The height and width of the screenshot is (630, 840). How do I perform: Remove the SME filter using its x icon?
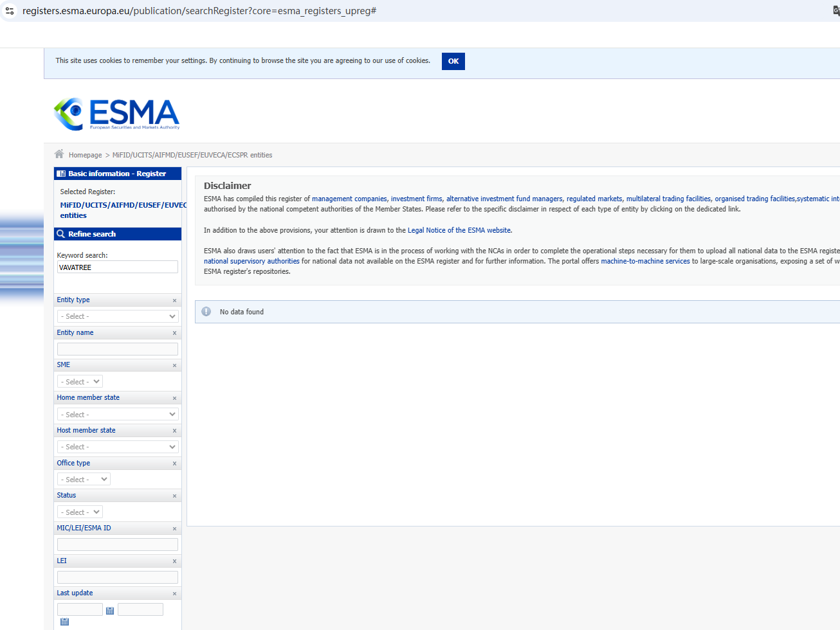(x=174, y=366)
